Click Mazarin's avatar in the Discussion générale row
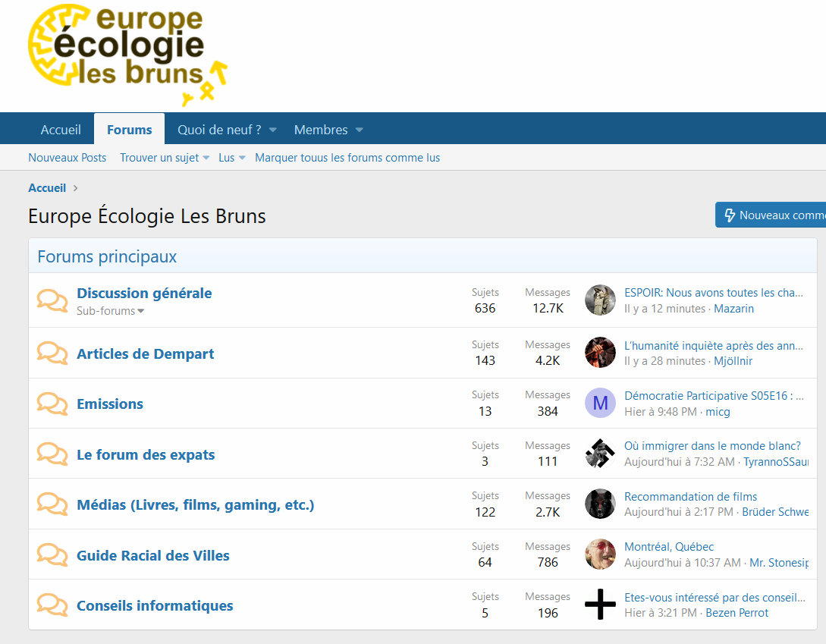Image resolution: width=826 pixels, height=644 pixels. pyautogui.click(x=600, y=300)
